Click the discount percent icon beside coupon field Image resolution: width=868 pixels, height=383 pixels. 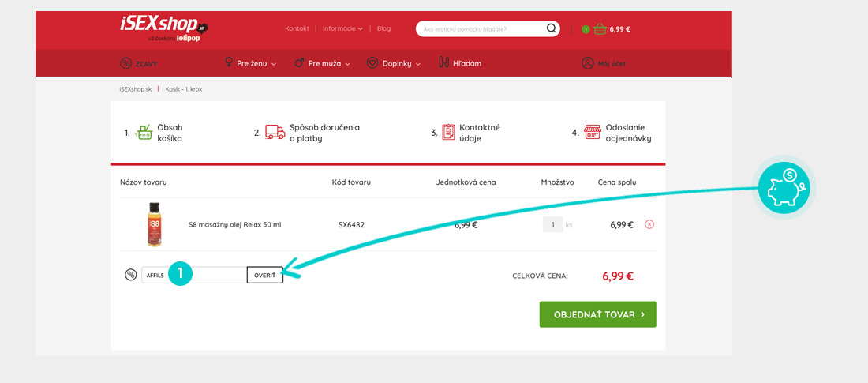tap(131, 275)
